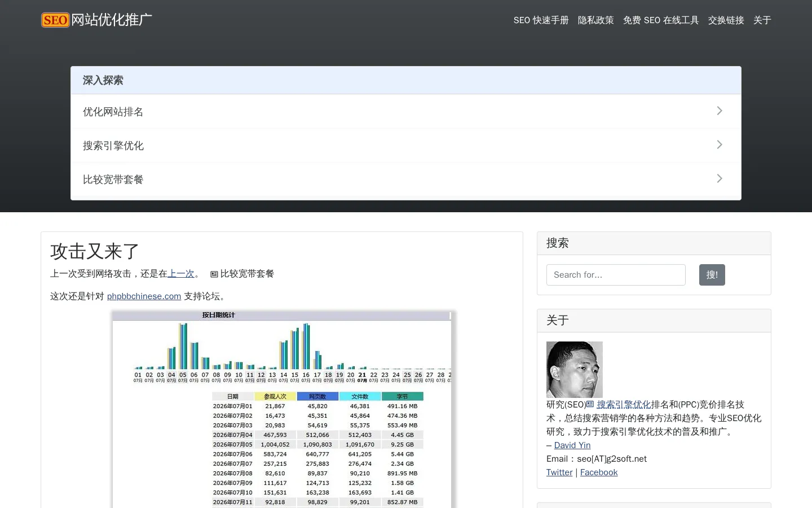Follow the 上一次 link
Viewport: 812px width, 508px height.
tap(181, 274)
